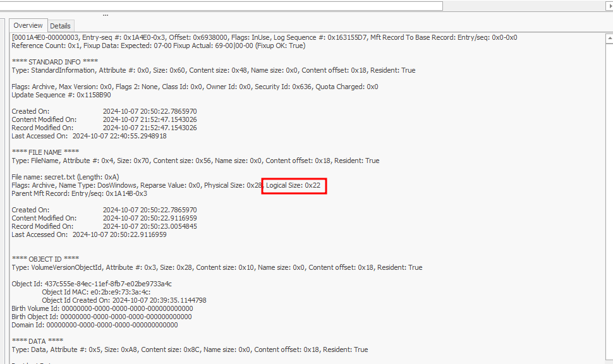The image size is (613, 364).
Task: Select the 'Object Id MAC: e0:2b:e9:73:3a:4c:' line
Action: [96, 292]
